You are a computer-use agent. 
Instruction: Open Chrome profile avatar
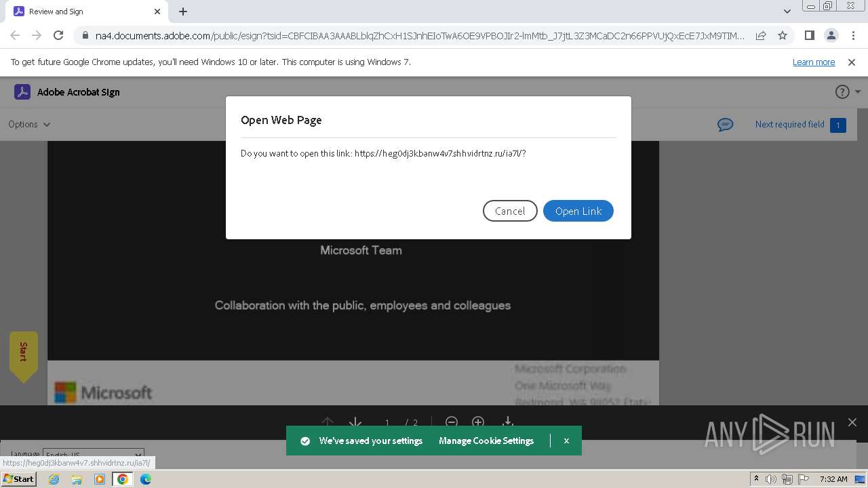click(x=831, y=35)
